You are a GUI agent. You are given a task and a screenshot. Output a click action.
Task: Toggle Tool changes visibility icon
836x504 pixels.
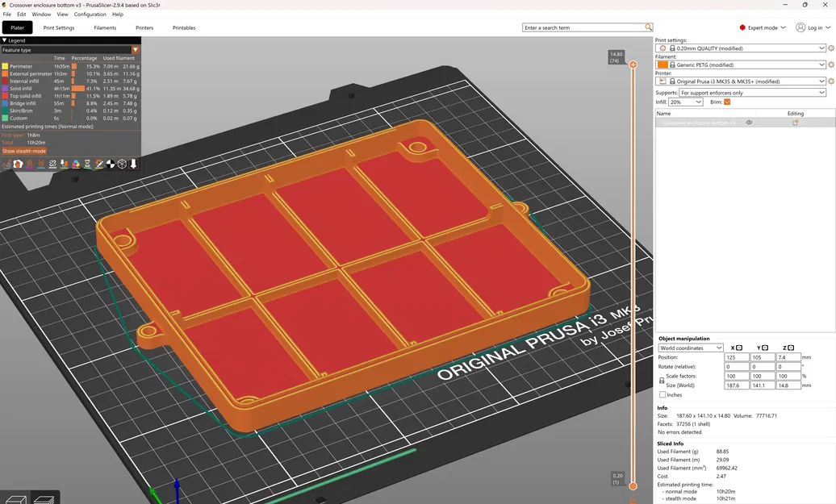65,164
